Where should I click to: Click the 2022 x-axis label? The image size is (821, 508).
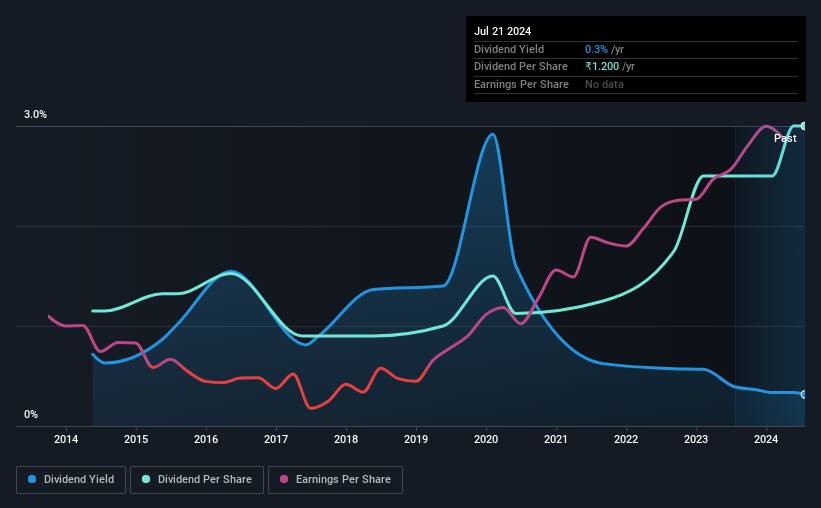point(626,439)
